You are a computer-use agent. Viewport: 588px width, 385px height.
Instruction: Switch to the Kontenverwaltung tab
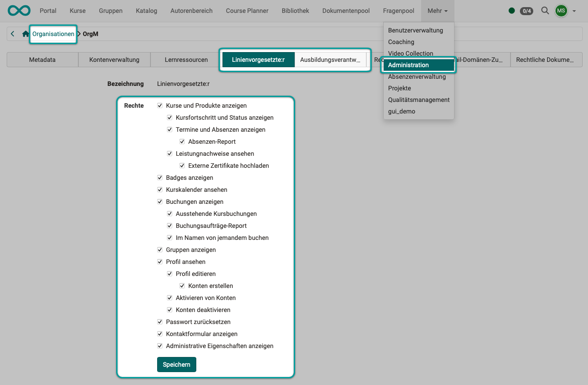click(x=114, y=60)
